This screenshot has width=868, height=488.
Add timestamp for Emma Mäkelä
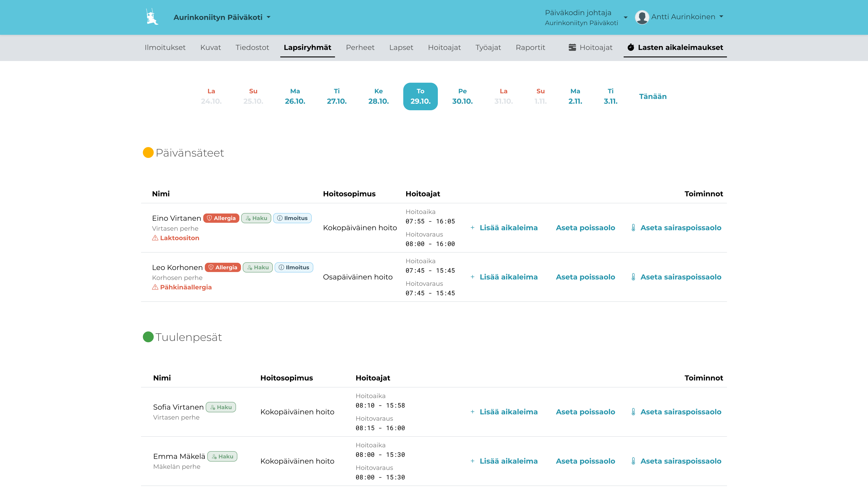[504, 461]
